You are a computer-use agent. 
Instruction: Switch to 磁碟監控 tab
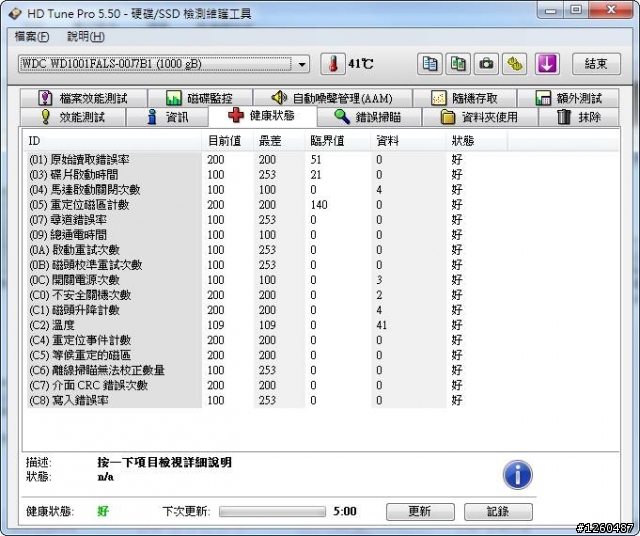[x=200, y=98]
